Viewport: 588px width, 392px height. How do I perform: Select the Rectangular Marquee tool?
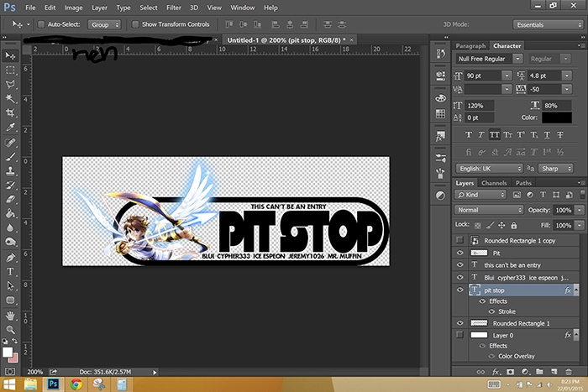[x=10, y=70]
